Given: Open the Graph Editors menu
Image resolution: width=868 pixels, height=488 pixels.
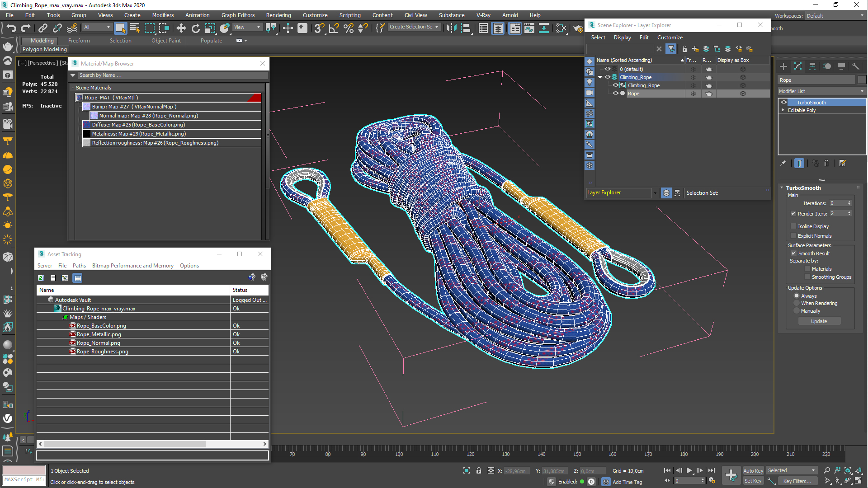Looking at the screenshot, I should tap(238, 15).
